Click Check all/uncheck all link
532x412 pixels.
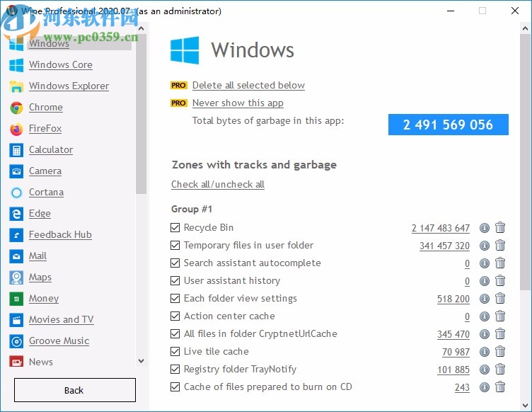218,184
